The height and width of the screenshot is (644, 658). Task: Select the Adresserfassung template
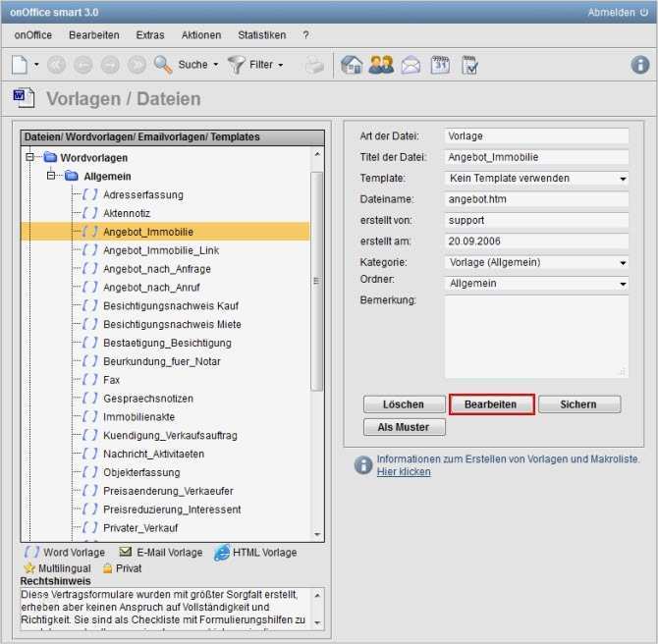pos(143,194)
